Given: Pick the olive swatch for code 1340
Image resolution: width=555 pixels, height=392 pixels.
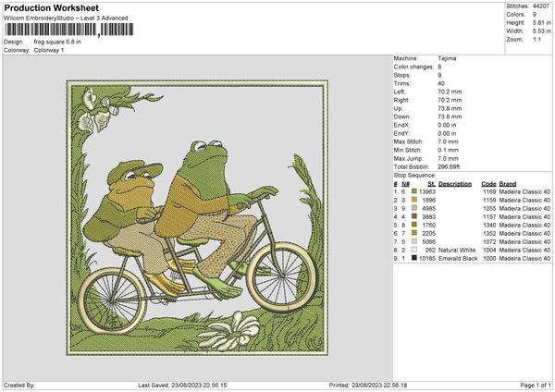Looking at the screenshot, I should tap(414, 225).
